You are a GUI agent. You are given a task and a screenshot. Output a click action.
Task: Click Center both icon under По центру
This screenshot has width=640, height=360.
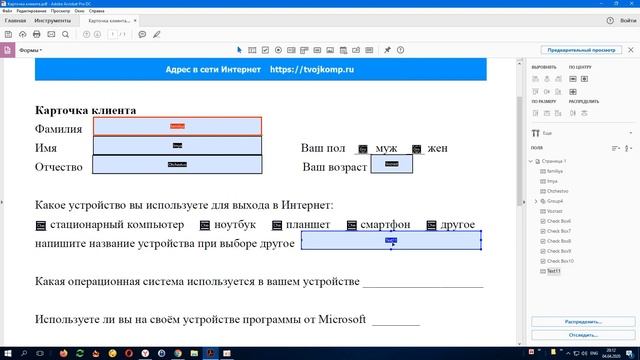point(573,91)
